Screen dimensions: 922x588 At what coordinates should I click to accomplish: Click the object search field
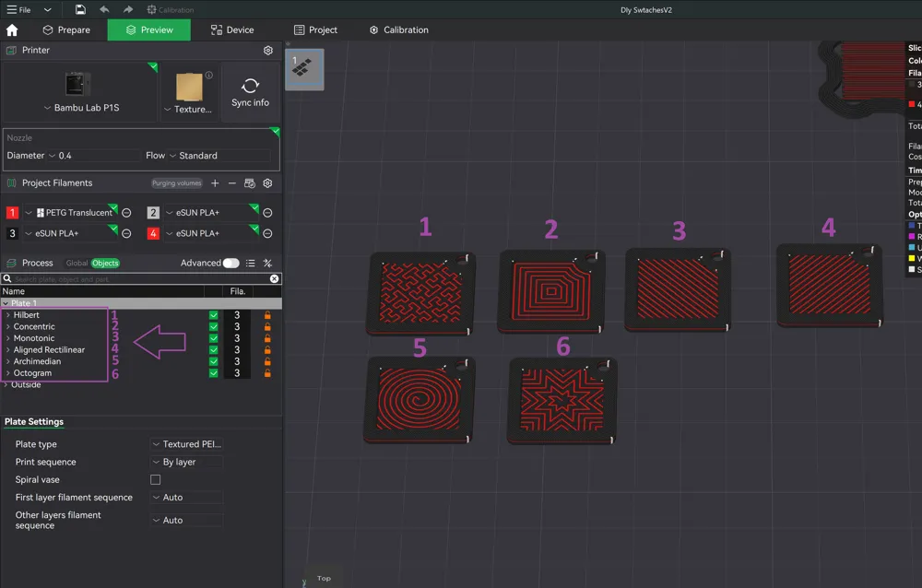[141, 278]
